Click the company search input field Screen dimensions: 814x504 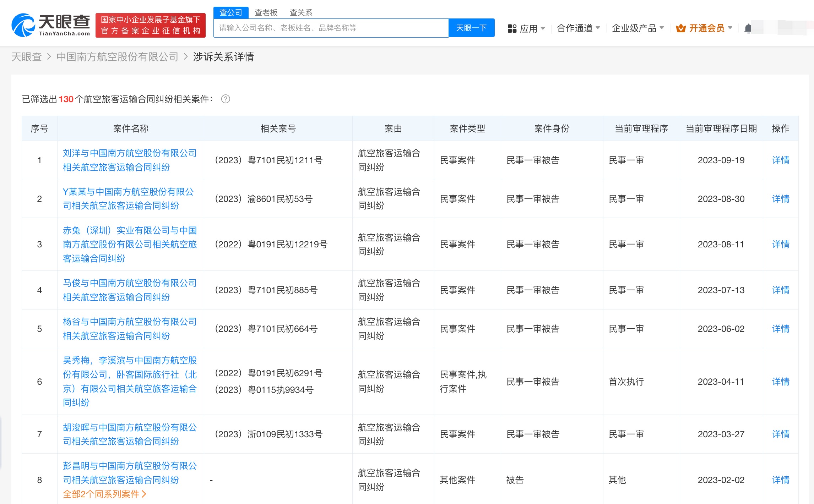tap(331, 28)
